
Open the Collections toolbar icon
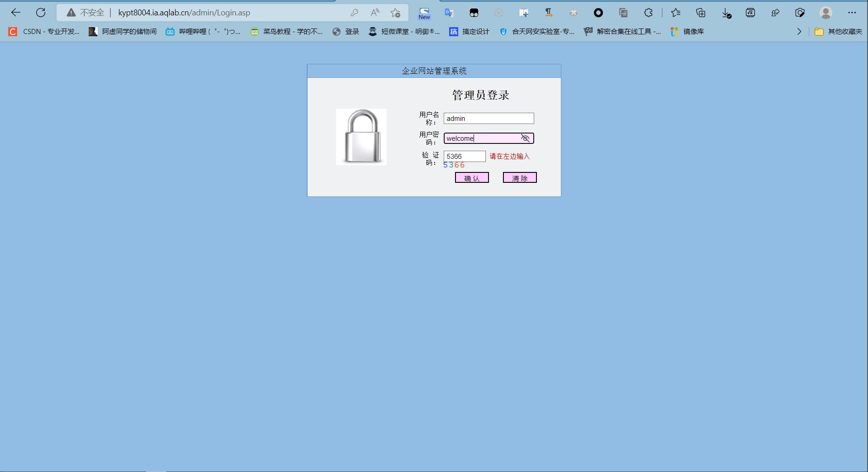701,13
